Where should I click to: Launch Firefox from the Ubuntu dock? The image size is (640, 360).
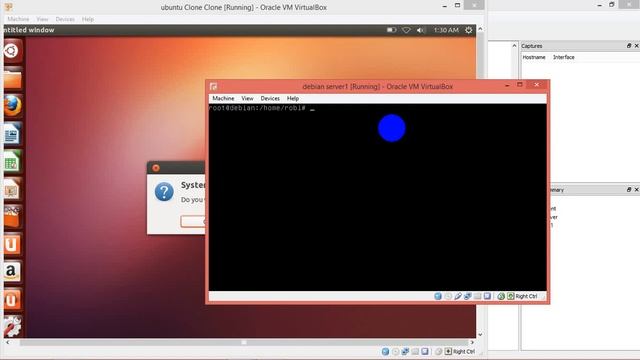pyautogui.click(x=13, y=106)
